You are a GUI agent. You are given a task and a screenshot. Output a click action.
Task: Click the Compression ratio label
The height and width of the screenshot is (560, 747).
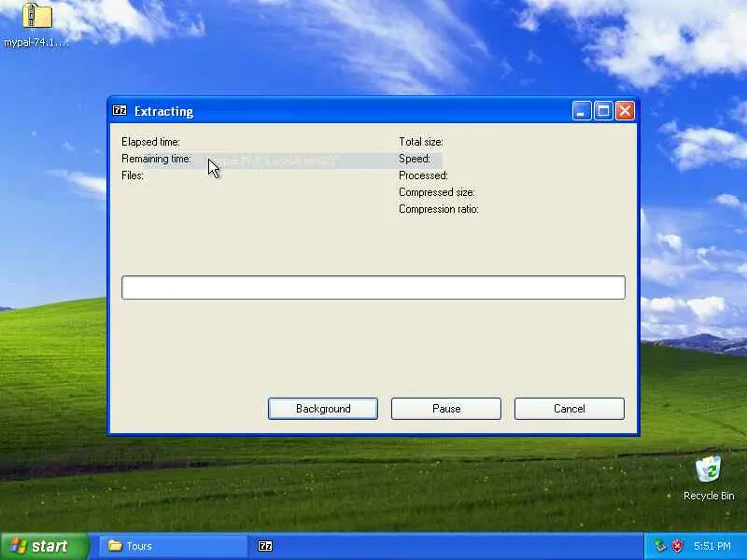click(438, 209)
